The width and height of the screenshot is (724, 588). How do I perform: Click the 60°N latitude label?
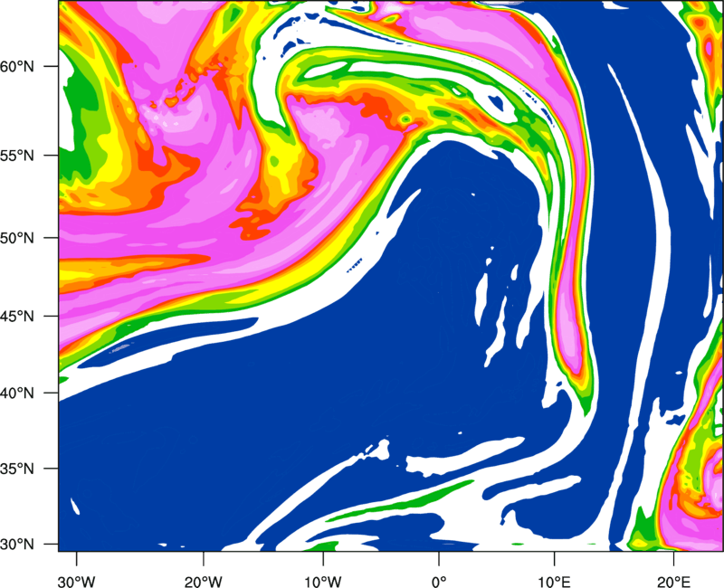pyautogui.click(x=17, y=66)
